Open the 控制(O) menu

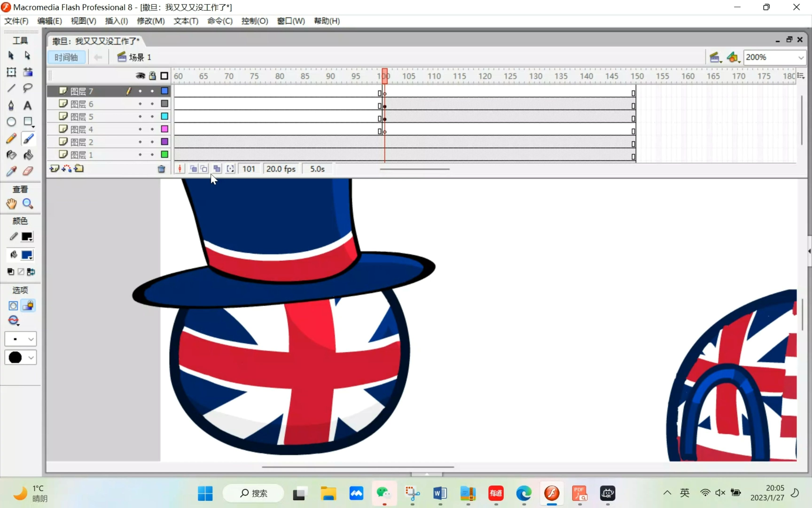click(x=255, y=21)
